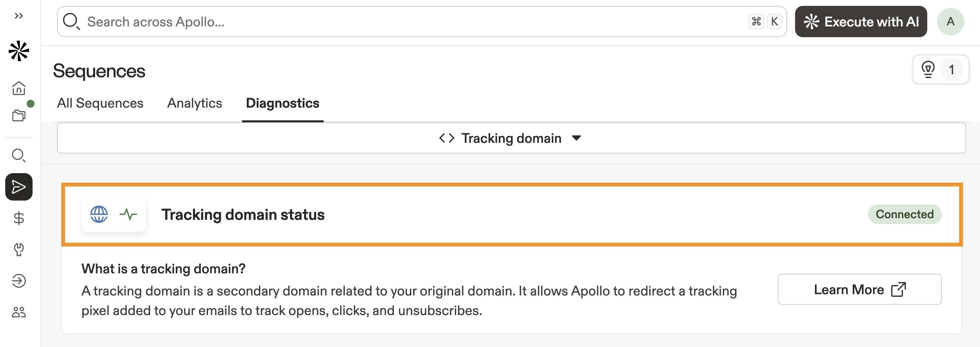Switch to All Sequences tab
The image size is (980, 347).
(100, 103)
